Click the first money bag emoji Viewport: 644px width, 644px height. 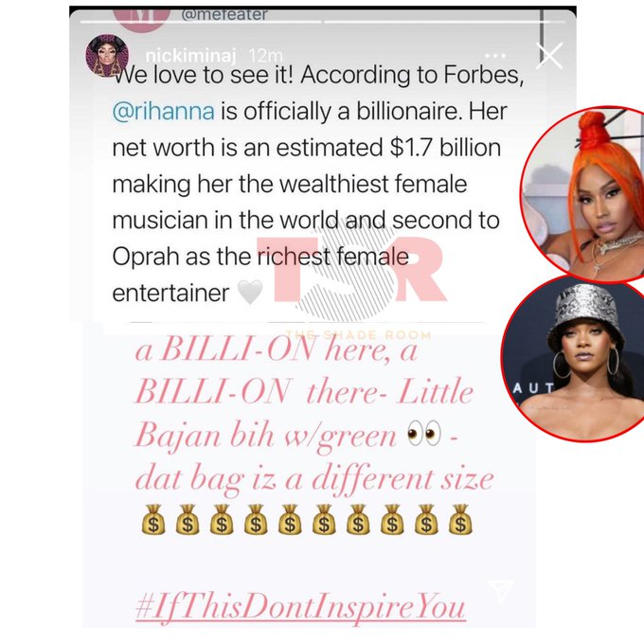(153, 520)
